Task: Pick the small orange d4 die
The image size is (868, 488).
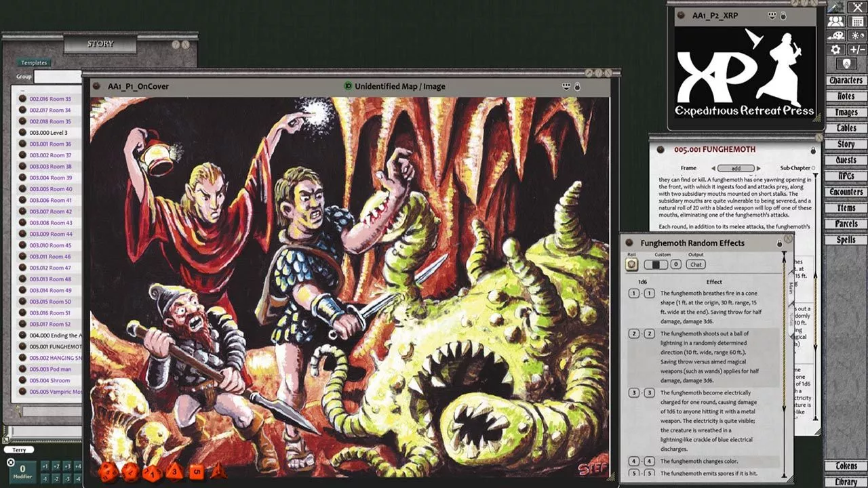Action: pos(218,471)
